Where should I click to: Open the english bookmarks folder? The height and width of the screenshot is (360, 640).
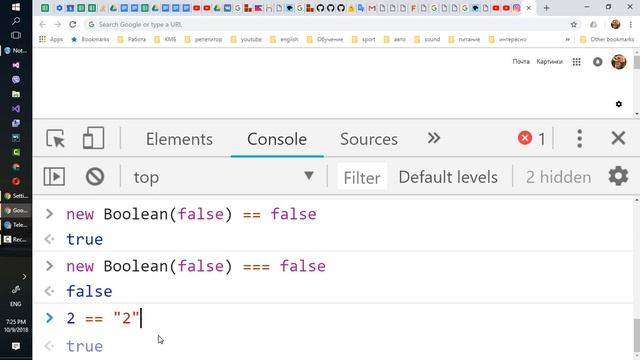coord(284,39)
